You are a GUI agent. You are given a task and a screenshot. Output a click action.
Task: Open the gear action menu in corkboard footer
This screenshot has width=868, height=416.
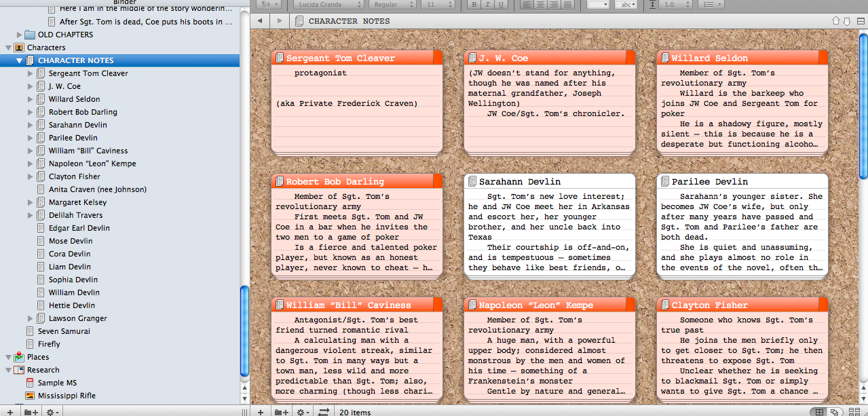[303, 411]
